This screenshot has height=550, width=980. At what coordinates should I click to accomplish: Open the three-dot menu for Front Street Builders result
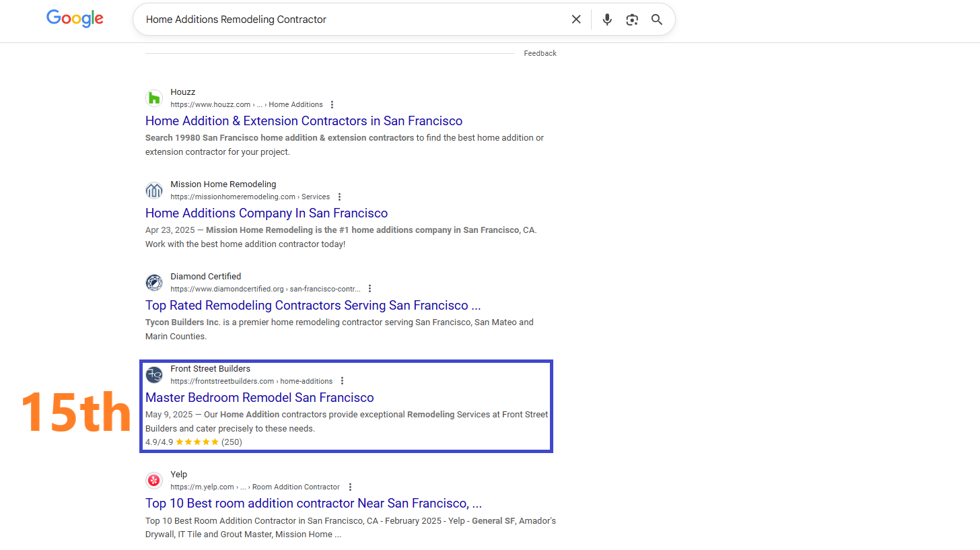pyautogui.click(x=342, y=382)
